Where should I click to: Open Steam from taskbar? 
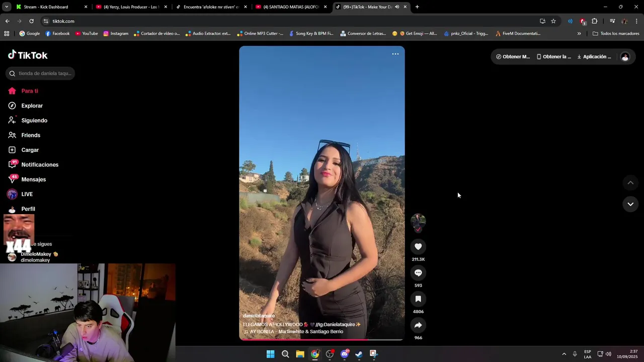[359, 354]
